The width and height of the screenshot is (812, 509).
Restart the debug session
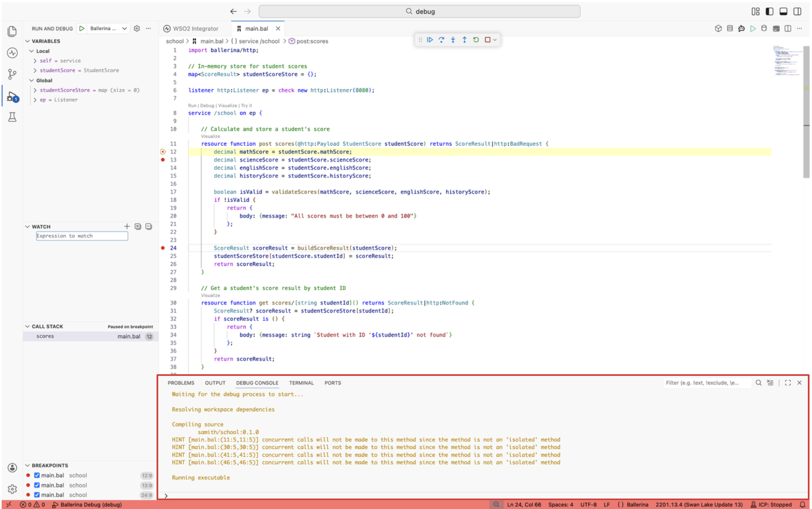click(x=476, y=40)
